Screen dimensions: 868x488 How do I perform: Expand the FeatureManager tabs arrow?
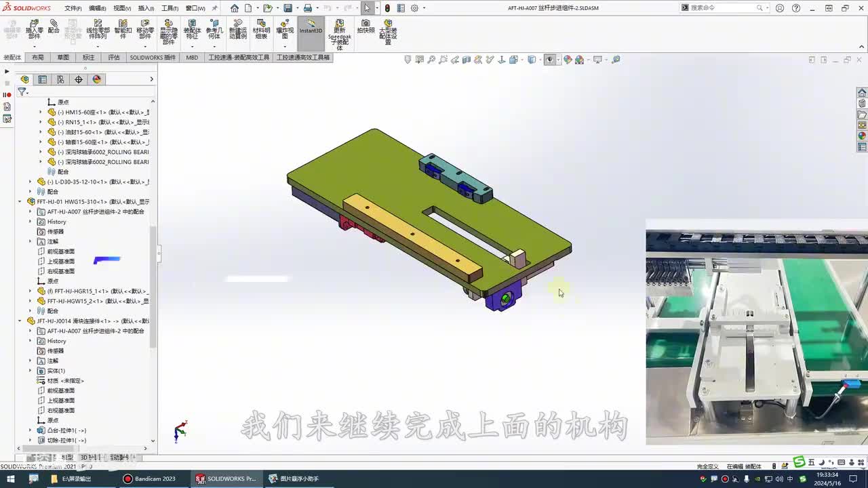151,79
